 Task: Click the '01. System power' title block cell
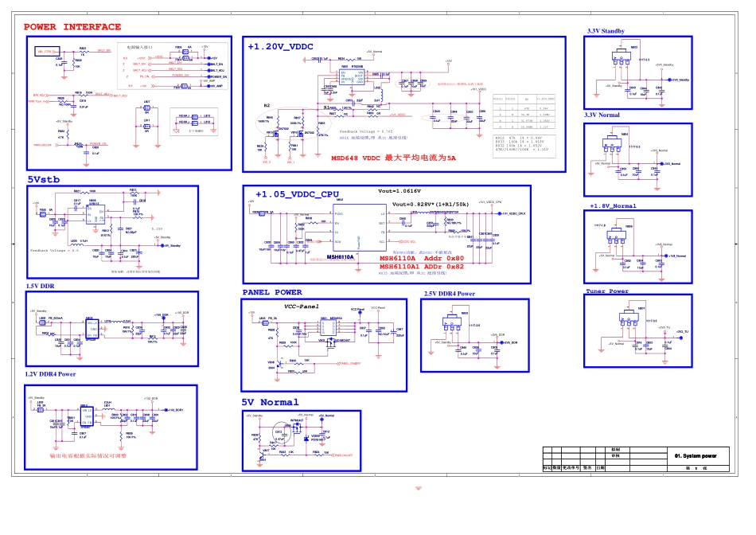pyautogui.click(x=695, y=456)
